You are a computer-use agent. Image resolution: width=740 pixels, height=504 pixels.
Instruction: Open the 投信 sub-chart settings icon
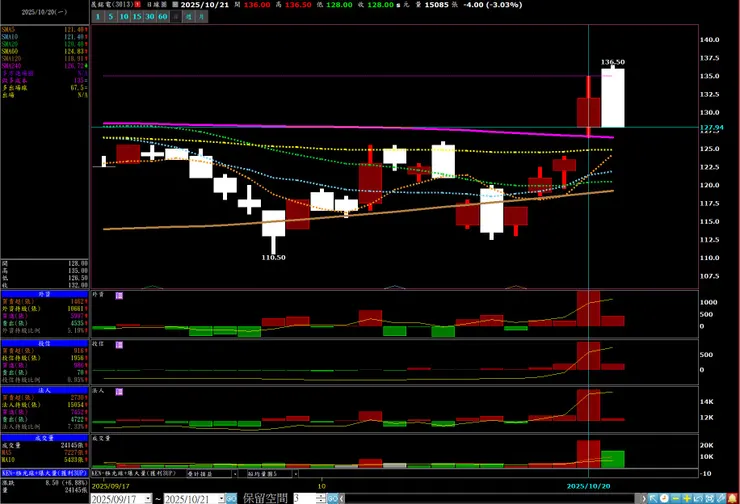coord(119,345)
